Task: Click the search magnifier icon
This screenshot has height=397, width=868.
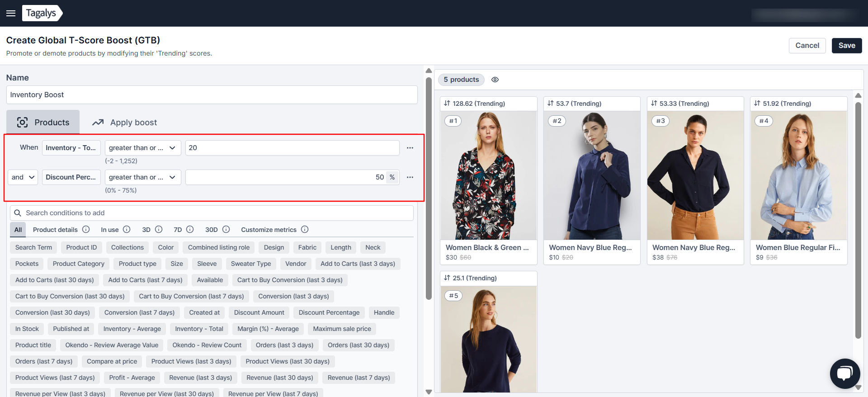Action: (18, 213)
